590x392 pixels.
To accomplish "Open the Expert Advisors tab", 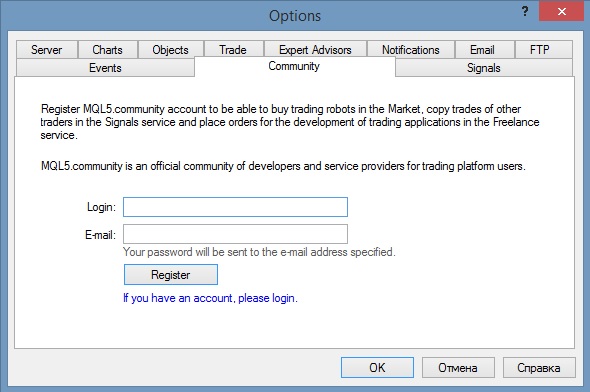I will click(x=315, y=50).
